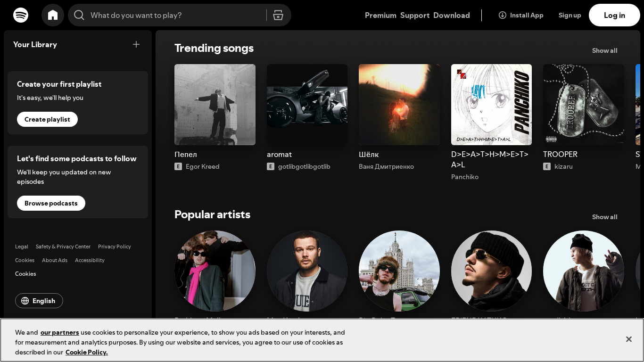Viewport: 644px width, 362px height.
Task: Open the aromat album cover
Action: [307, 105]
